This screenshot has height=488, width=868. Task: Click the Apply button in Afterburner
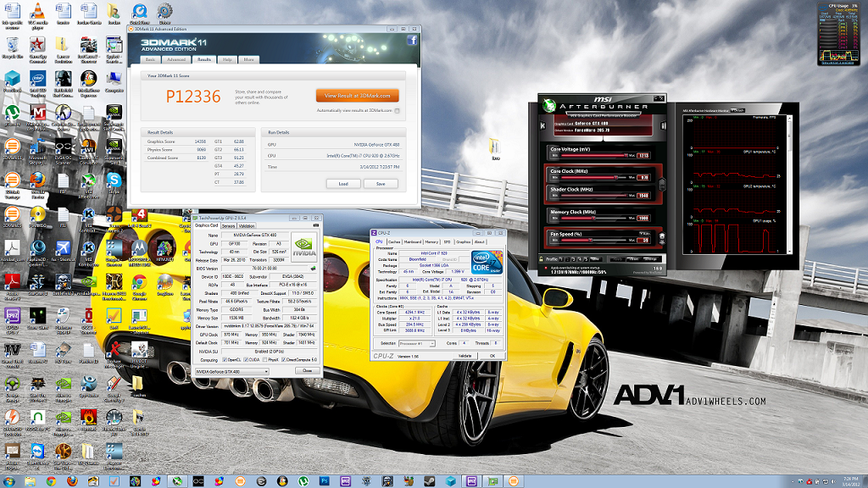tap(617, 259)
